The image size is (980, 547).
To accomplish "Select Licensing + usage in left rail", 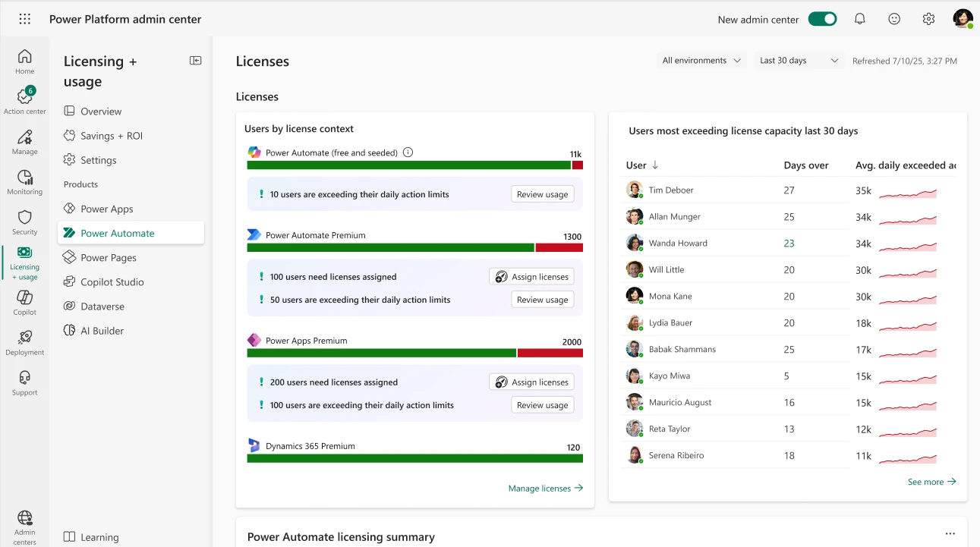I will (x=25, y=263).
